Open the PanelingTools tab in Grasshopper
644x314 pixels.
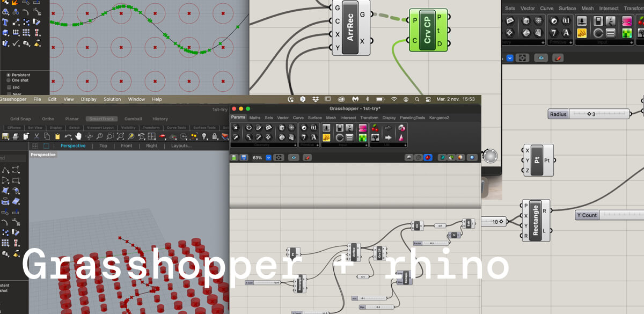tap(412, 118)
